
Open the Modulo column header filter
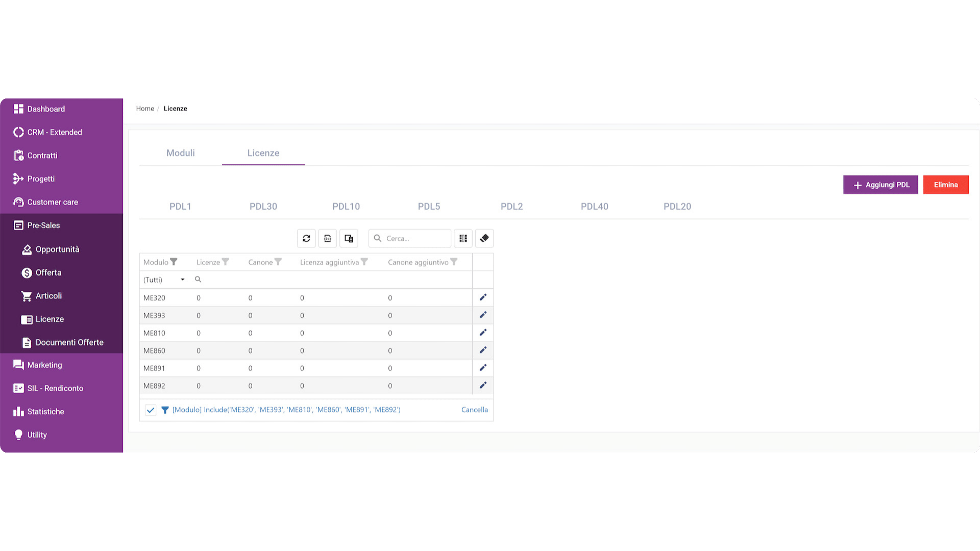pos(174,262)
